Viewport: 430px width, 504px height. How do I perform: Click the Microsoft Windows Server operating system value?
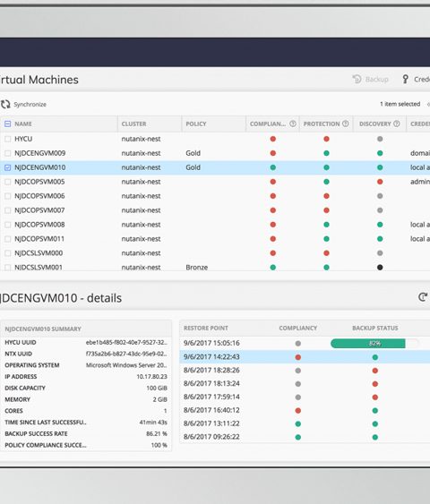(126, 365)
